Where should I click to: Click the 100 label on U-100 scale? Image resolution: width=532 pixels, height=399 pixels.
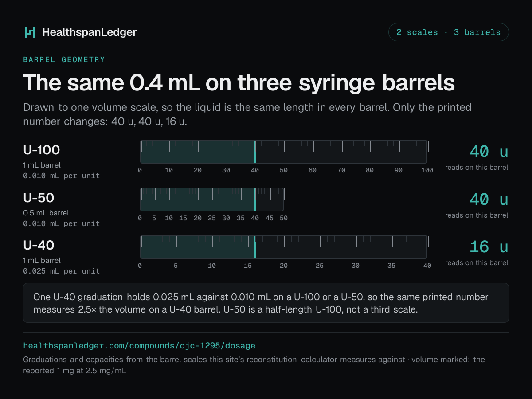(427, 170)
